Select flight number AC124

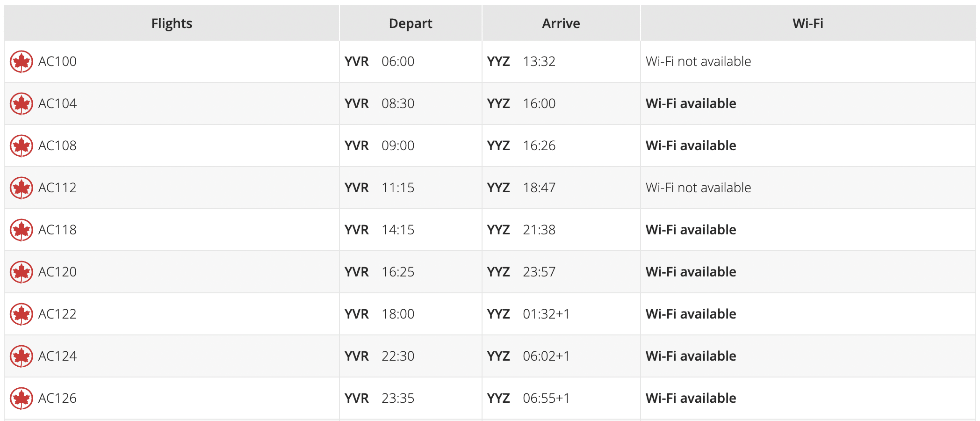click(x=58, y=356)
